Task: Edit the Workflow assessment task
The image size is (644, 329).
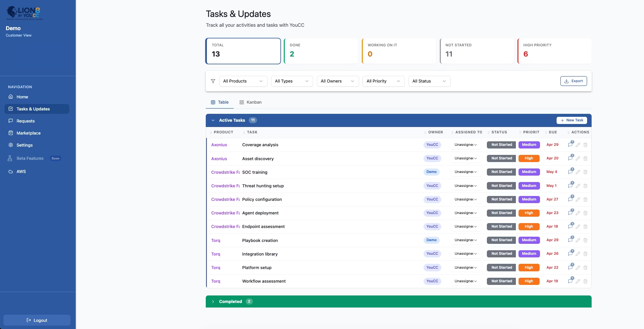Action: (x=578, y=281)
